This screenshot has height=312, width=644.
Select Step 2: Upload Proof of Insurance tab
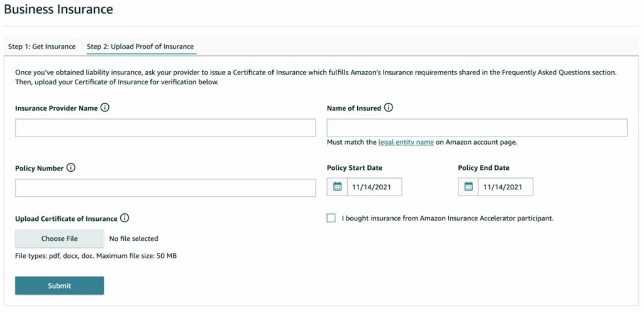tap(140, 47)
